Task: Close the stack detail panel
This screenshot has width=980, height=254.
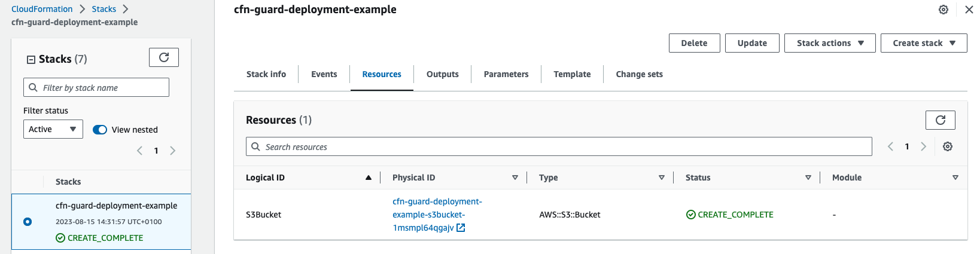Action: tap(969, 10)
